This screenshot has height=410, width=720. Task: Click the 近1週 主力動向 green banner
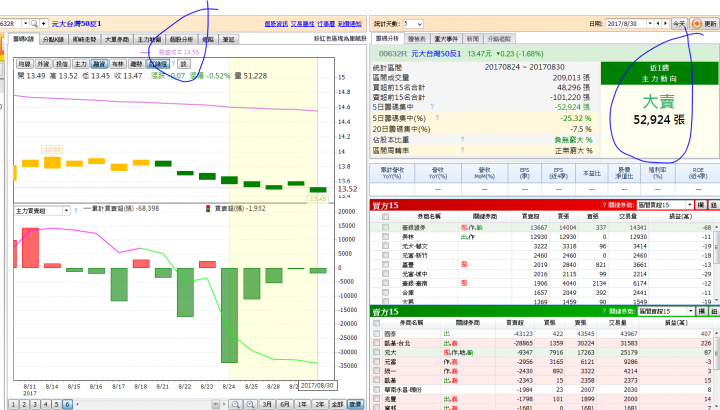point(659,73)
